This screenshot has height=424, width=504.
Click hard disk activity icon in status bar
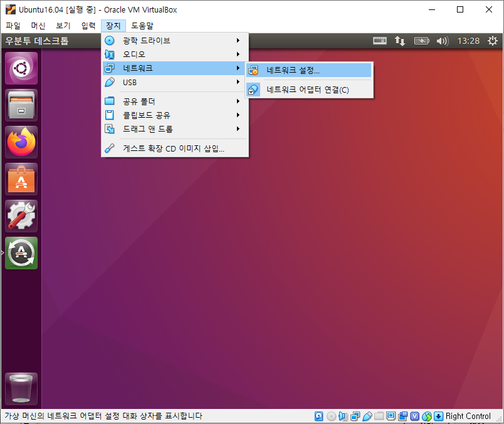pyautogui.click(x=318, y=416)
